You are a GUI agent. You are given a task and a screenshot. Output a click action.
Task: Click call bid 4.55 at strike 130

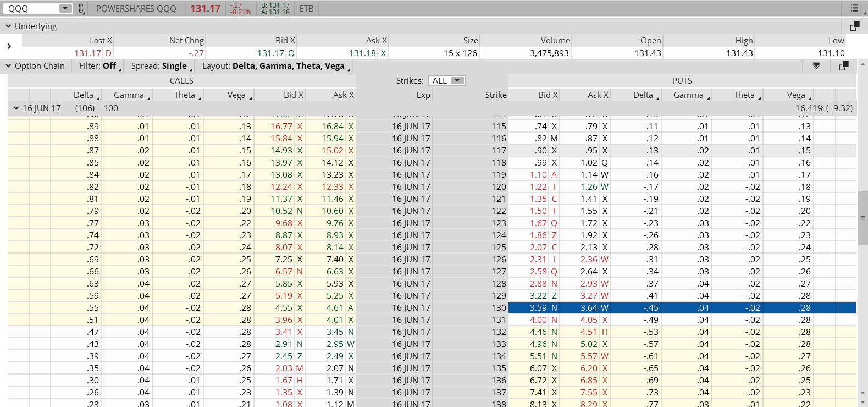pyautogui.click(x=284, y=308)
